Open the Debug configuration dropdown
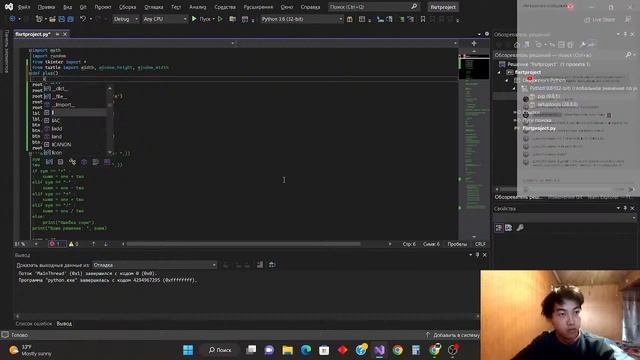The width and height of the screenshot is (640, 360). [125, 19]
